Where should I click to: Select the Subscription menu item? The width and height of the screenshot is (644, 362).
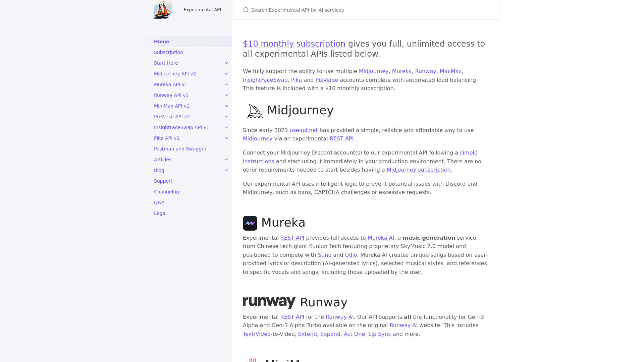(168, 52)
